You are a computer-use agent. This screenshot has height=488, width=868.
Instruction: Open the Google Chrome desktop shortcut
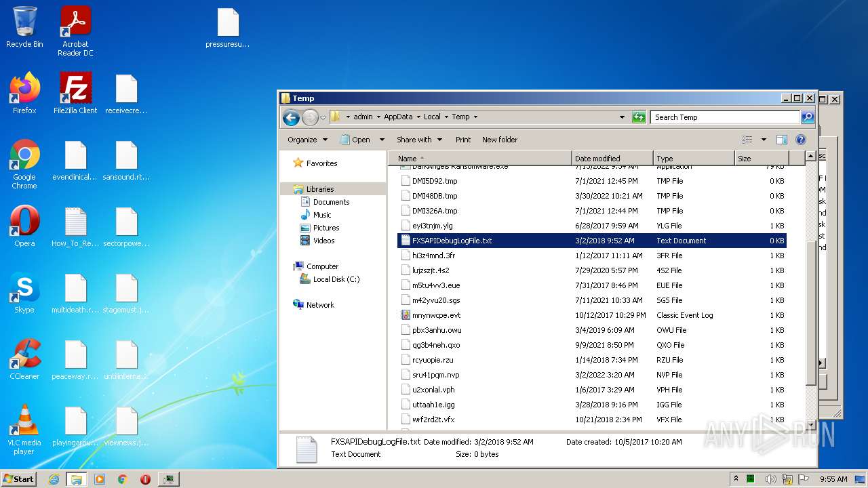[24, 165]
